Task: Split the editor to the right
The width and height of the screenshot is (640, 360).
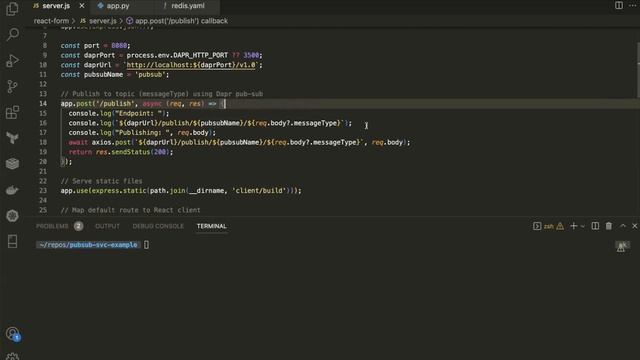Action: tap(619, 5)
